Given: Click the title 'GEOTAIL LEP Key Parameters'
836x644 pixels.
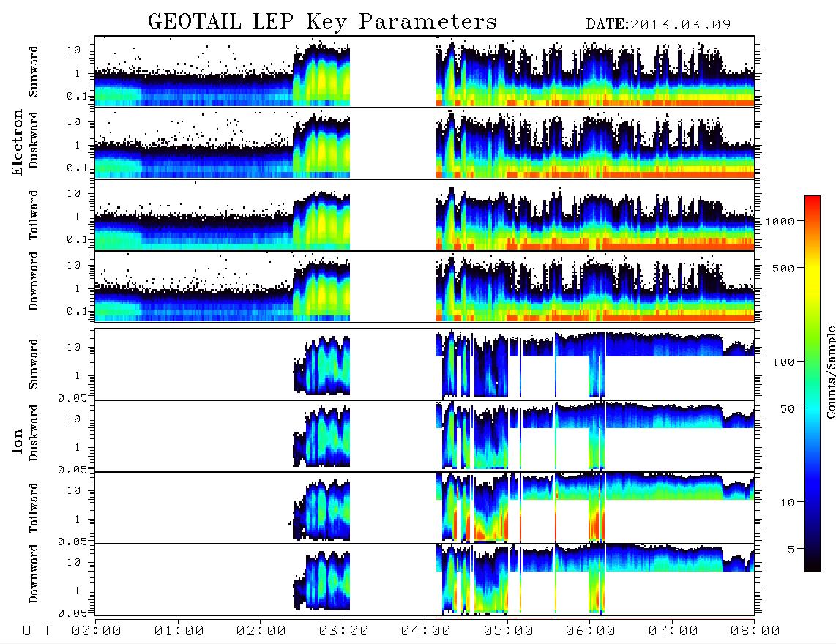Looking at the screenshot, I should point(322,22).
